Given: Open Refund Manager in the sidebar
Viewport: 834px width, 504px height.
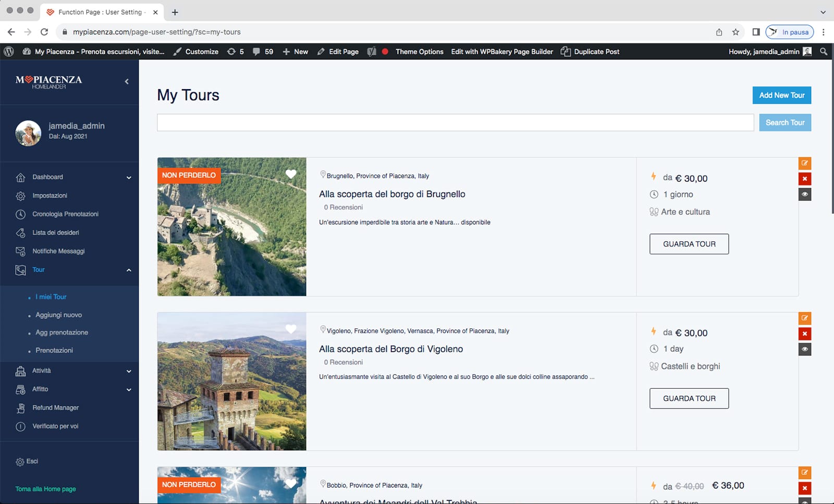Looking at the screenshot, I should tap(55, 408).
